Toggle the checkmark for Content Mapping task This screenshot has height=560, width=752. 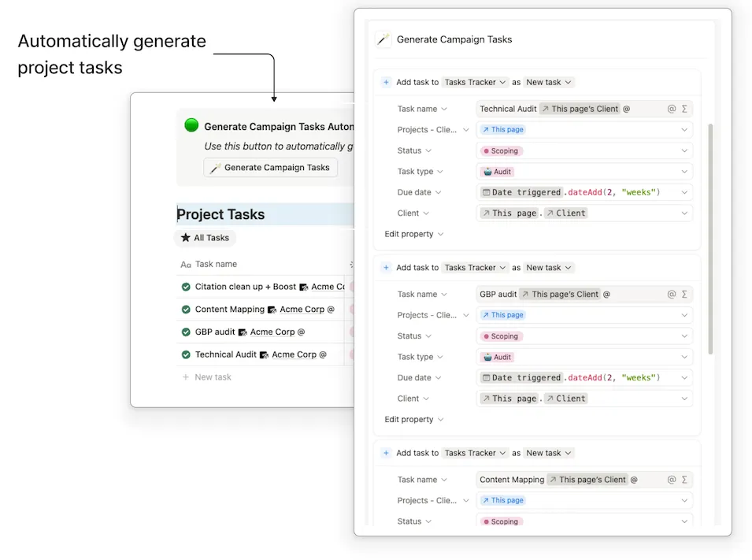pyautogui.click(x=186, y=310)
